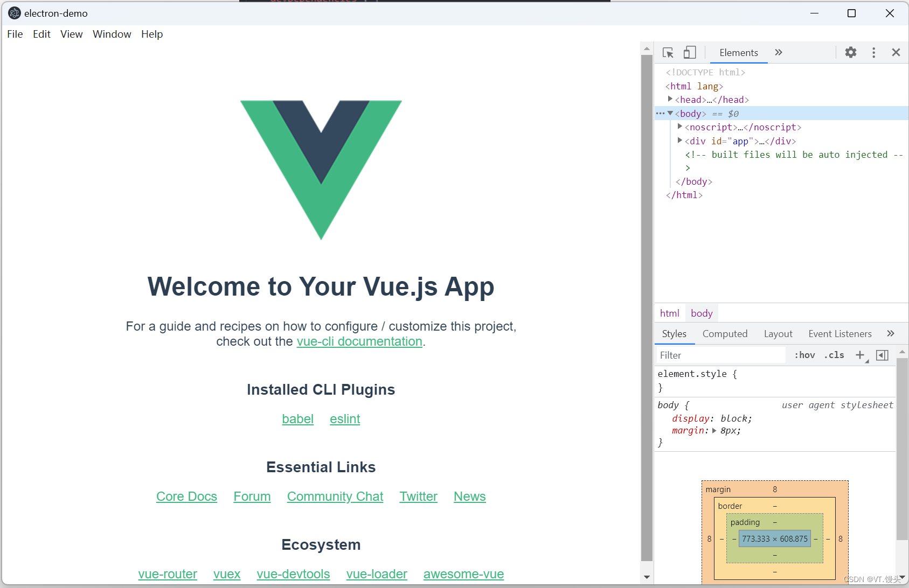Image resolution: width=909 pixels, height=588 pixels.
Task: Click the page scrollbar up arrow
Action: click(x=647, y=48)
